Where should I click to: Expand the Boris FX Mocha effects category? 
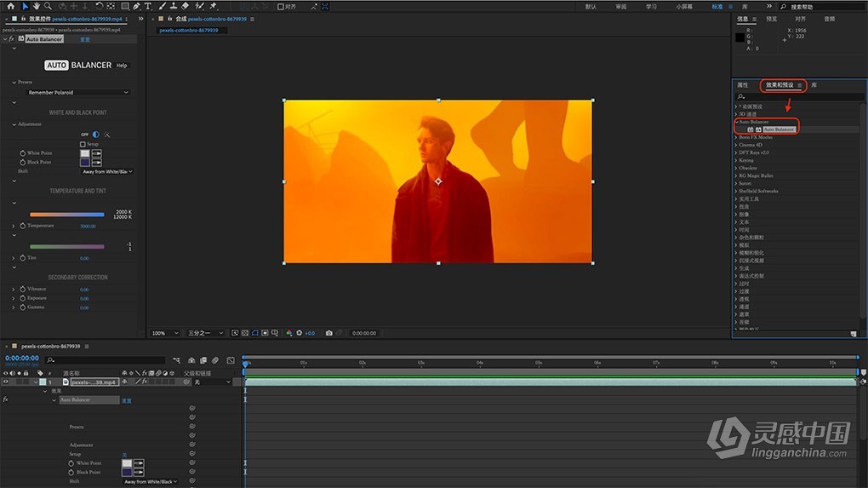[736, 137]
